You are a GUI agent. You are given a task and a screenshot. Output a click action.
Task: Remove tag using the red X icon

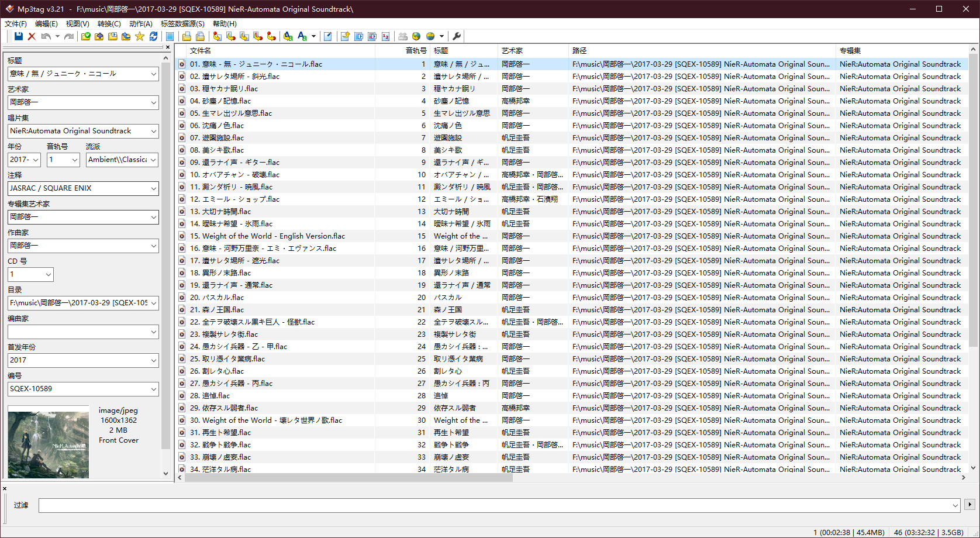coord(32,36)
